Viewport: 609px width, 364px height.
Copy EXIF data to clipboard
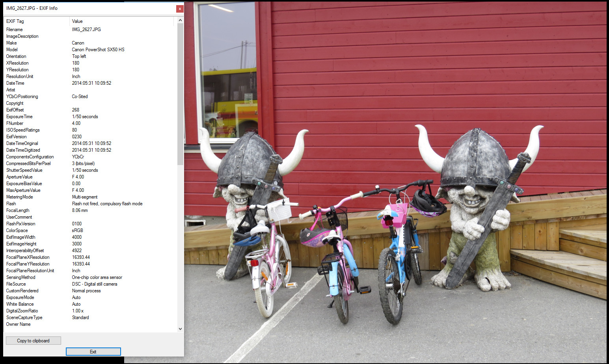34,341
